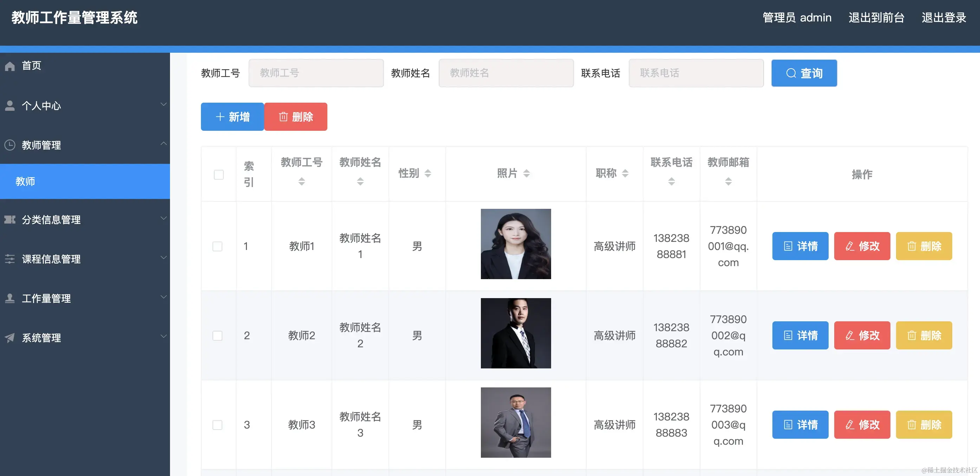This screenshot has width=980, height=476.
Task: Select the person icon beside 个人中心
Action: click(9, 105)
